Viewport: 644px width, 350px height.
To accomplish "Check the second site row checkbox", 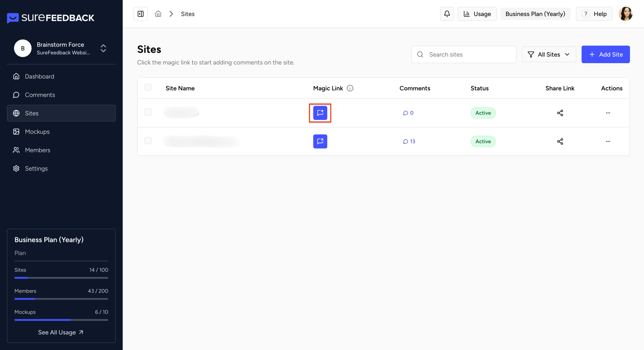I will pos(148,141).
